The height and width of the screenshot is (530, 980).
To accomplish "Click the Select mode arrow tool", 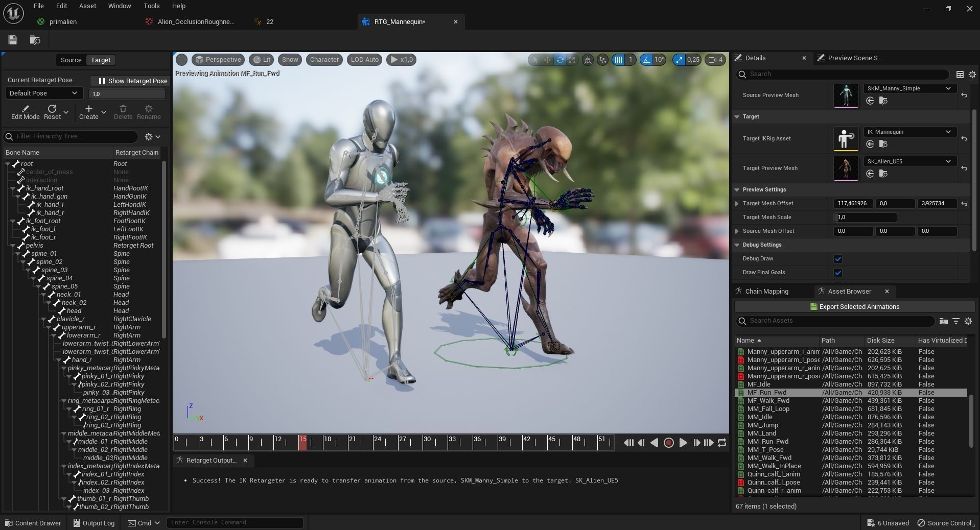I will click(x=535, y=60).
